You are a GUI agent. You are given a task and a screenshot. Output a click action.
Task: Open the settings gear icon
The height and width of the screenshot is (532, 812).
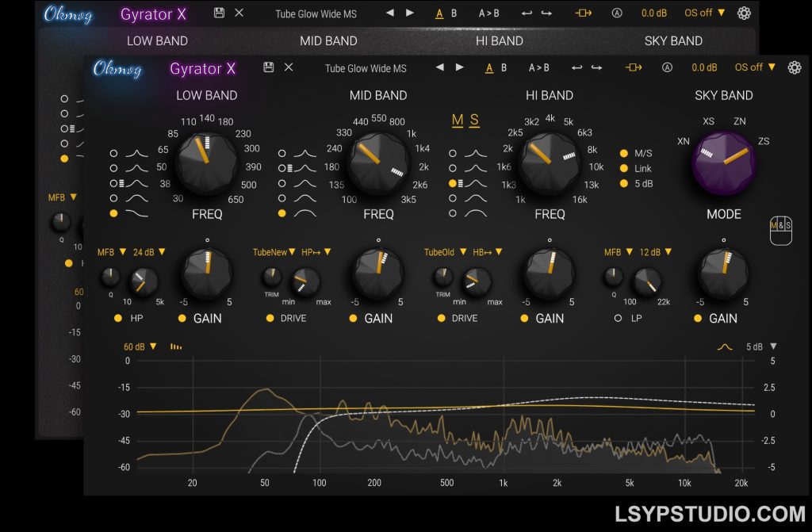tap(792, 67)
